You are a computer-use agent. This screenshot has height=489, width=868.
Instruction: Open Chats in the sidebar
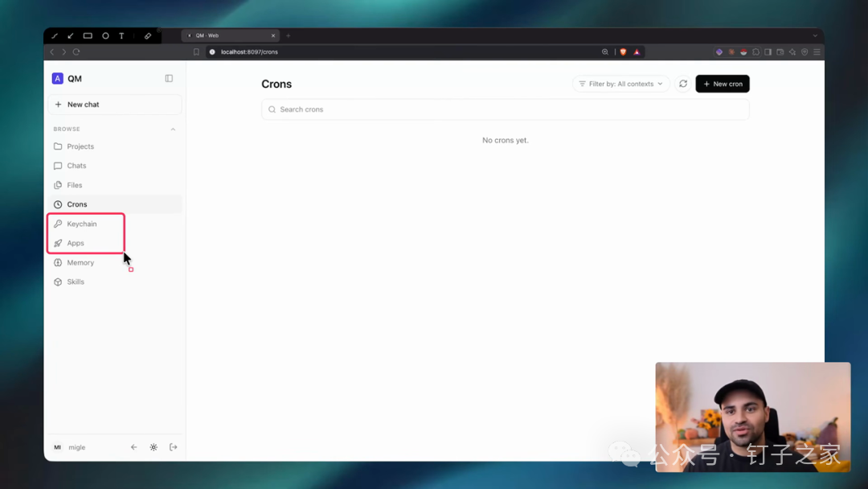pyautogui.click(x=115, y=166)
